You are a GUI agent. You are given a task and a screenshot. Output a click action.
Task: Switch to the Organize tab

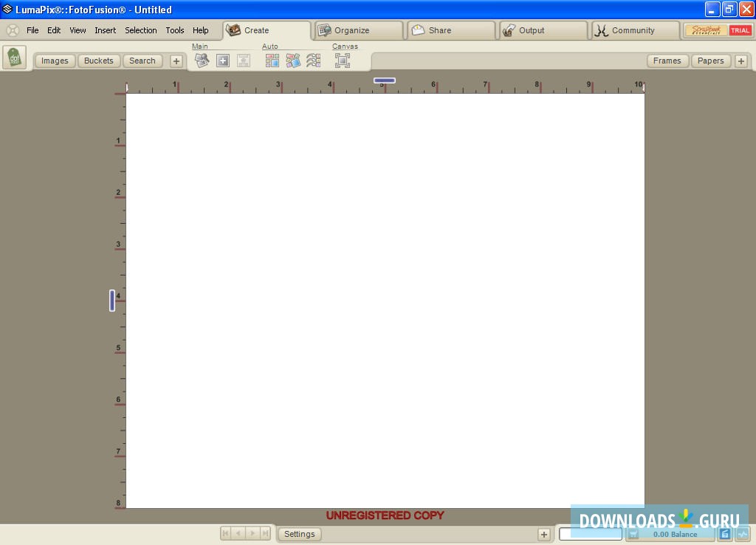click(359, 30)
